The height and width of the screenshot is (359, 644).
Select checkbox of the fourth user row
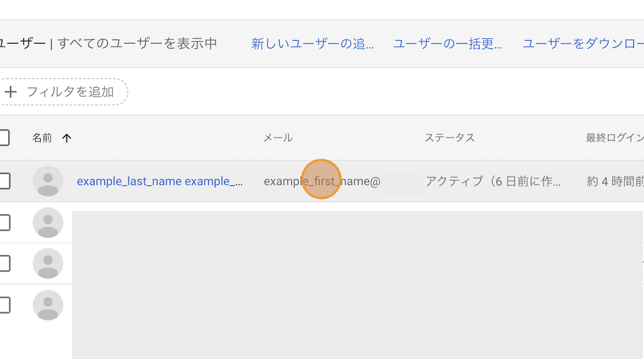[4, 305]
